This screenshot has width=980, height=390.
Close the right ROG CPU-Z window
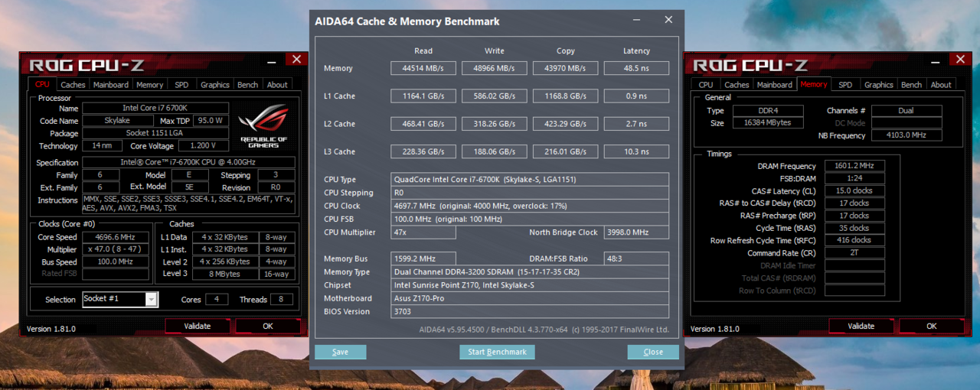961,59
